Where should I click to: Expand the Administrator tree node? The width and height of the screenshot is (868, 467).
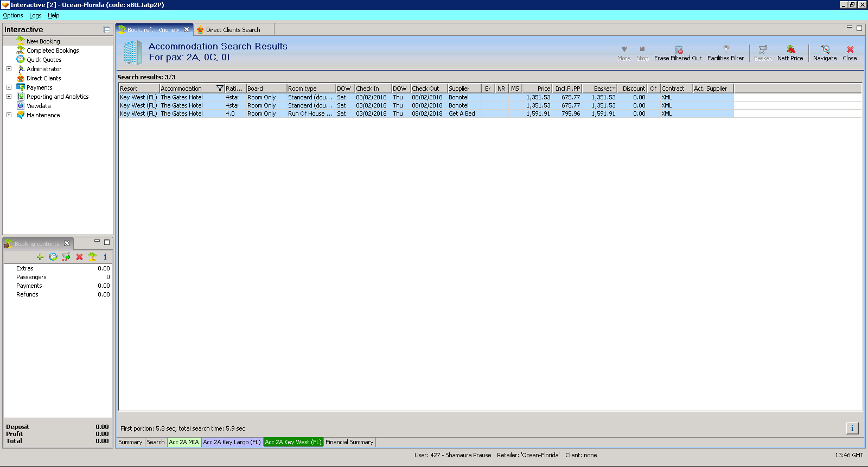[x=9, y=69]
